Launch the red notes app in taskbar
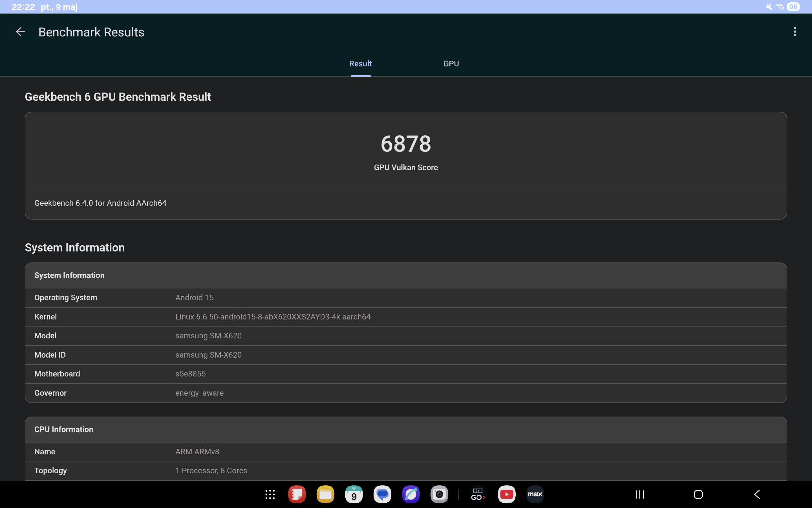 [297, 494]
